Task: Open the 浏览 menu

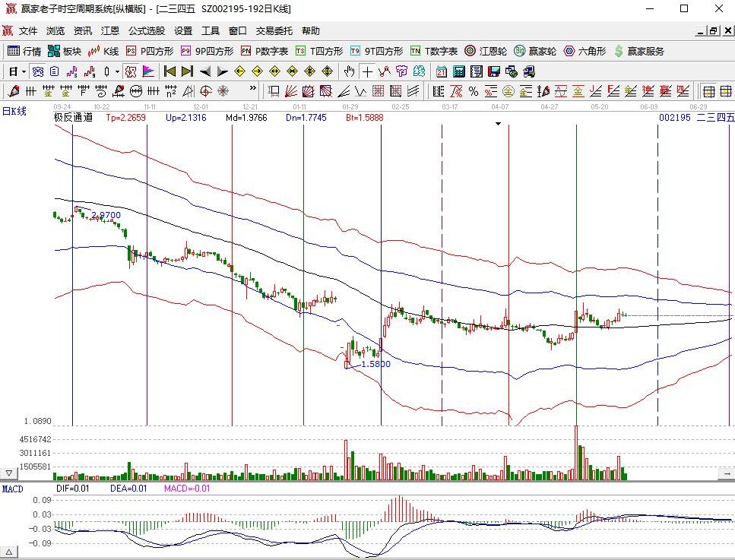Action: [x=55, y=31]
